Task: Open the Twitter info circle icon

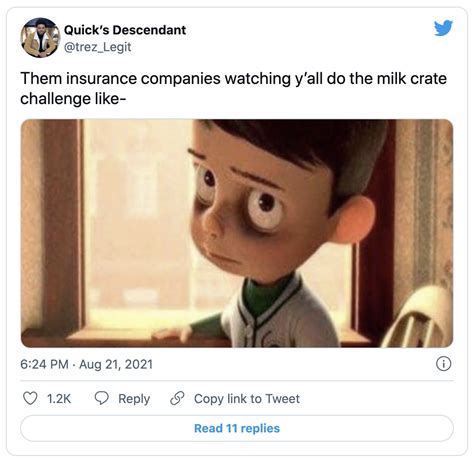Action: click(443, 364)
